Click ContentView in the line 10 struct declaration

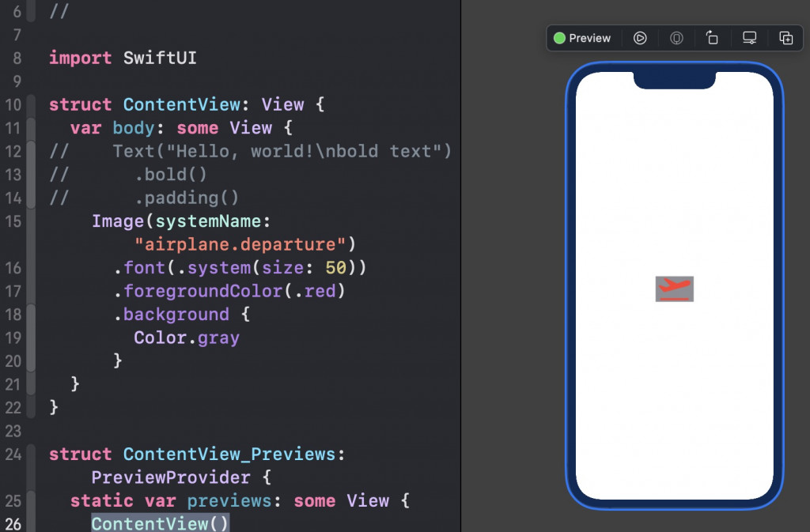[182, 105]
